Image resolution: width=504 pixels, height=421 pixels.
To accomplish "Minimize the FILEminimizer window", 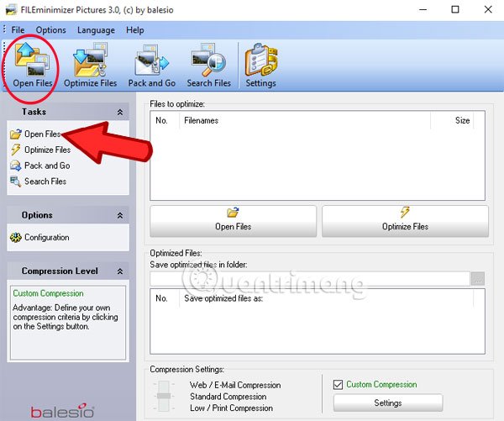I will point(423,9).
